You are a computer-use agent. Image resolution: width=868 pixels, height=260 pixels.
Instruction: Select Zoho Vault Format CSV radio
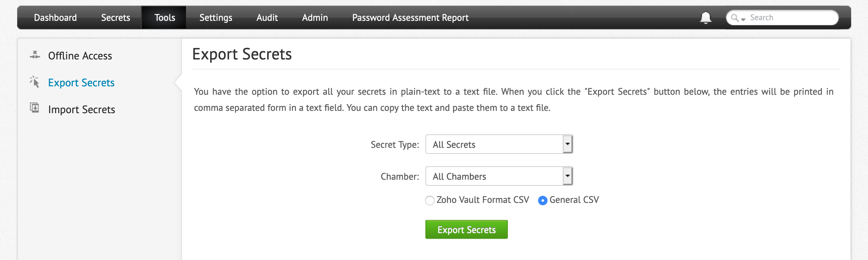[429, 201]
